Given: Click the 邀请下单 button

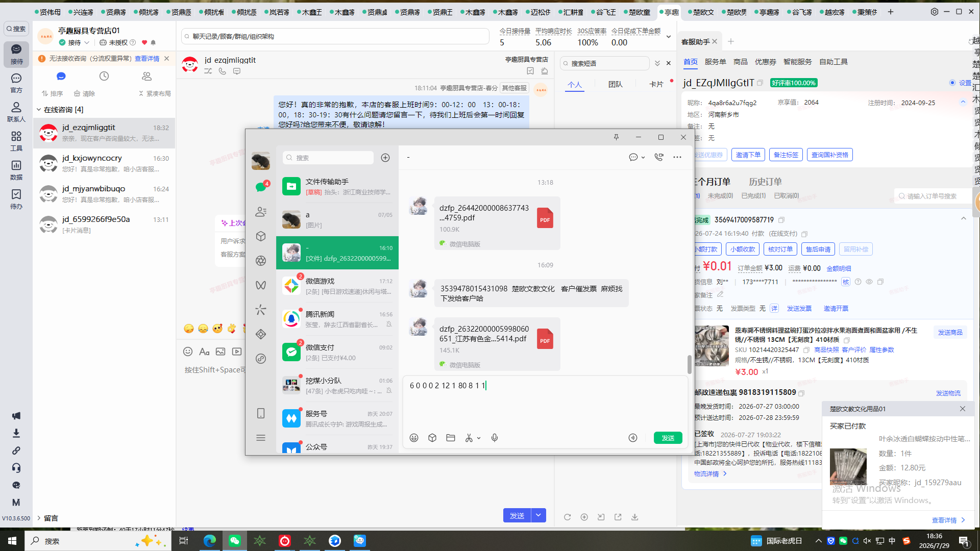Looking at the screenshot, I should point(748,155).
